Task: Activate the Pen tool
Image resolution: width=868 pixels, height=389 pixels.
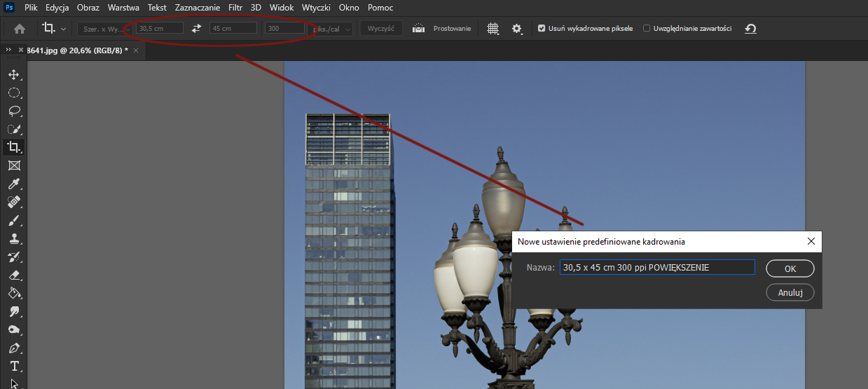Action: (x=13, y=348)
